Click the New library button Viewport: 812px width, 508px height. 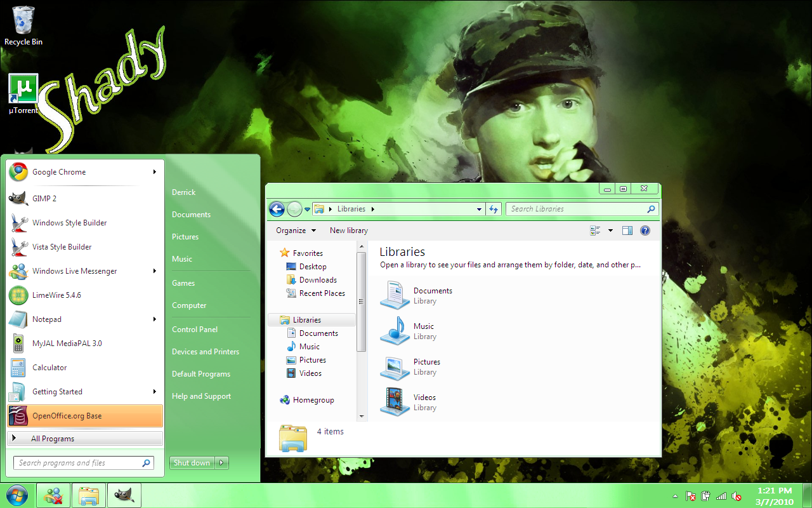(x=348, y=230)
